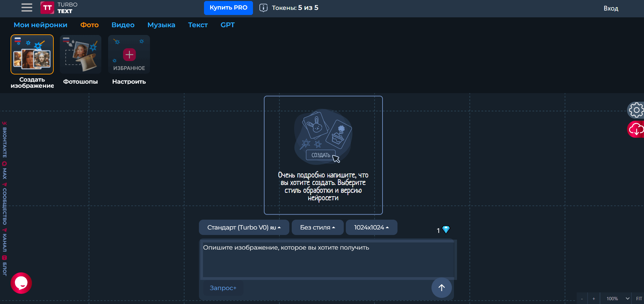Click the tokens info icon
The image size is (644, 304).
coord(263,8)
